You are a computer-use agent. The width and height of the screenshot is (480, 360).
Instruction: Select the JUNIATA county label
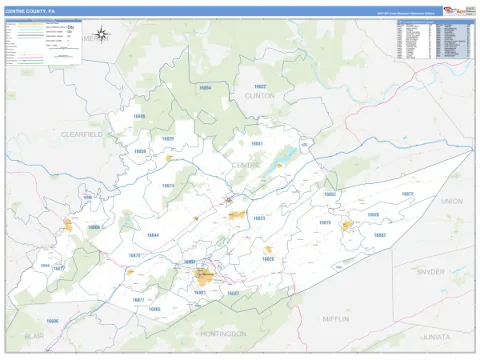click(x=436, y=337)
